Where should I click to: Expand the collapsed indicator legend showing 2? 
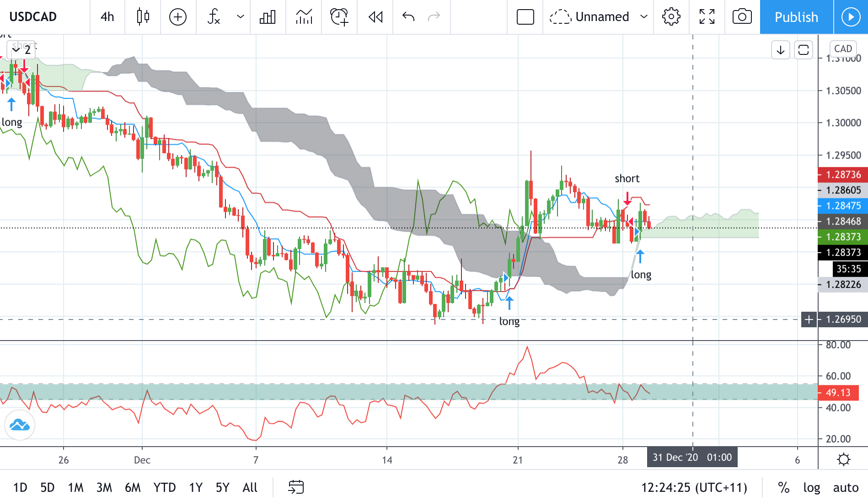tap(21, 50)
